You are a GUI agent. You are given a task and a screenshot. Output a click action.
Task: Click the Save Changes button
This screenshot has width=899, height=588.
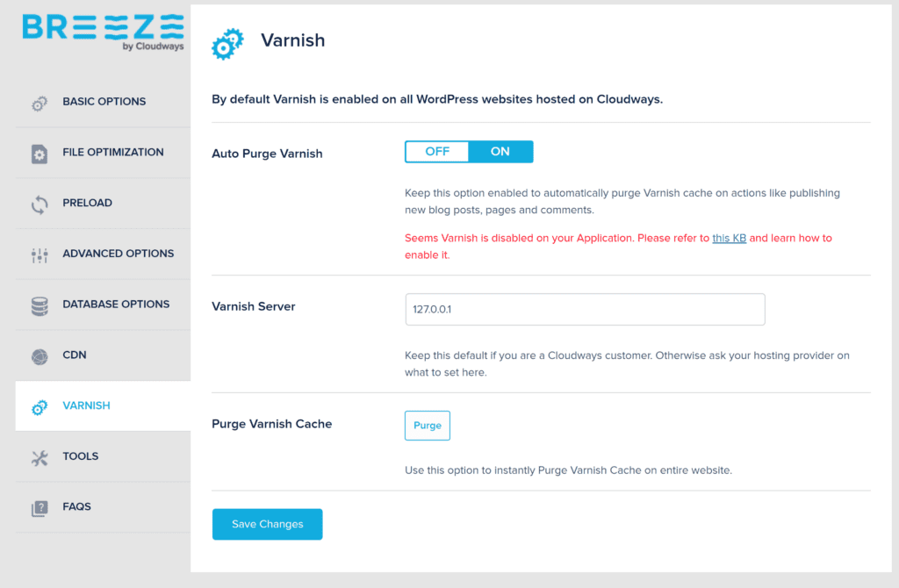(267, 524)
